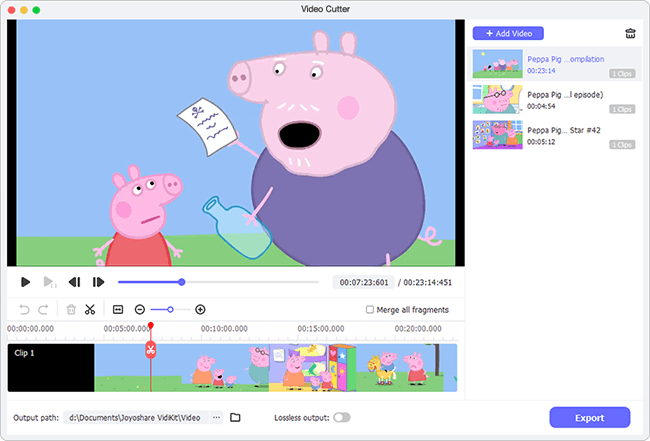Screen dimensions: 650x441
Task: Enable Merge all fragments checkbox
Action: [x=369, y=310]
